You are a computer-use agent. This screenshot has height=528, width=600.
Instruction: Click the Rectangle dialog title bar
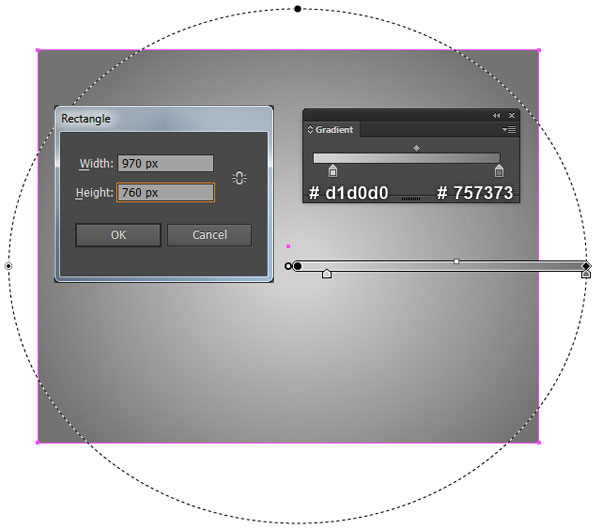(x=164, y=119)
